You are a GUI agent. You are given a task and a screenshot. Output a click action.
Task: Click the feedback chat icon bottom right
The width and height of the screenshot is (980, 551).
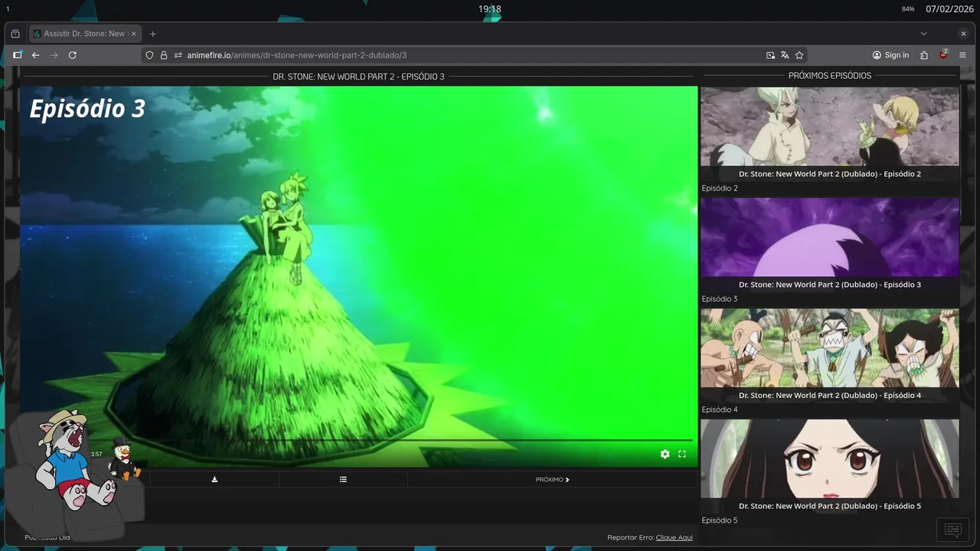[x=952, y=530]
